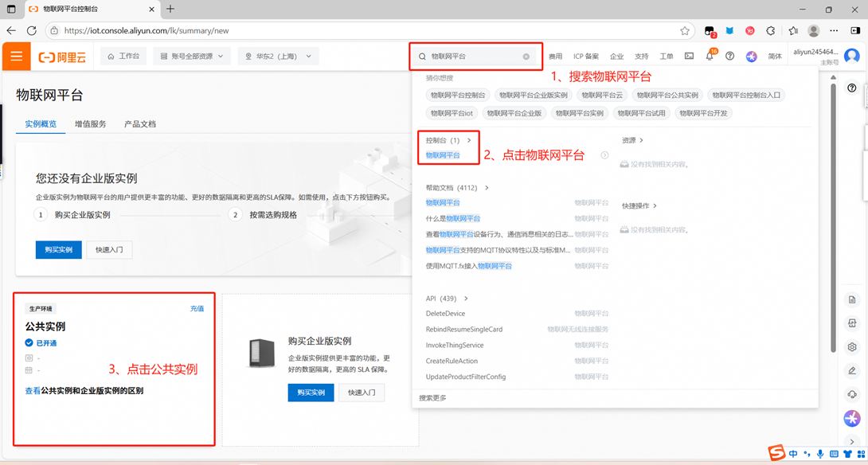868x465 pixels.
Task: Switch to the 增值服务 tab
Action: point(90,124)
